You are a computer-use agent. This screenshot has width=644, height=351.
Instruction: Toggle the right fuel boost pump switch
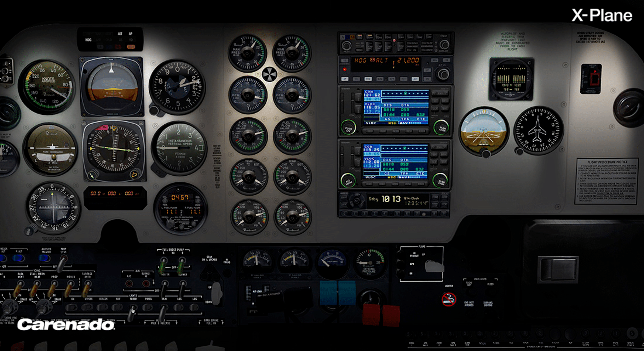coord(182,265)
